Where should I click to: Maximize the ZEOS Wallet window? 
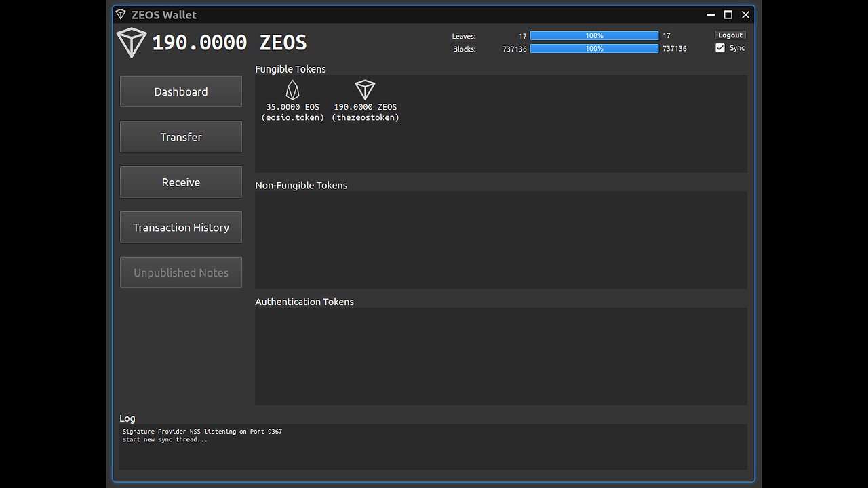[x=728, y=14]
